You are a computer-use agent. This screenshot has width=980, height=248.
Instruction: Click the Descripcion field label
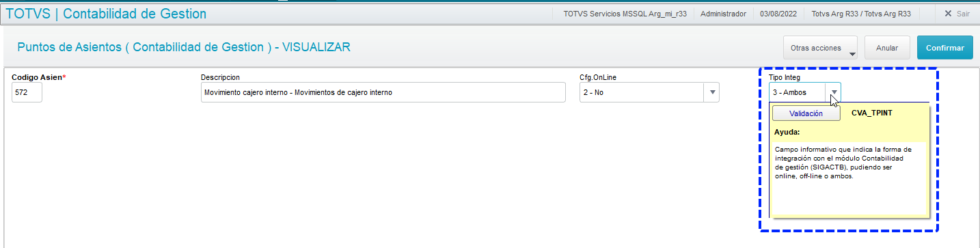point(220,77)
